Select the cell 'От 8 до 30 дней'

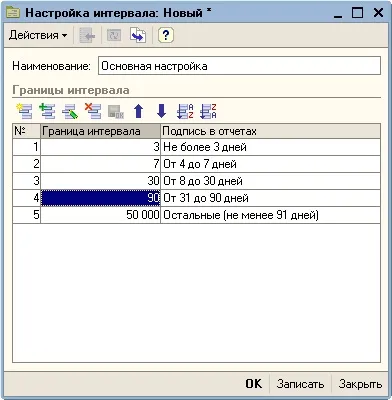point(270,181)
